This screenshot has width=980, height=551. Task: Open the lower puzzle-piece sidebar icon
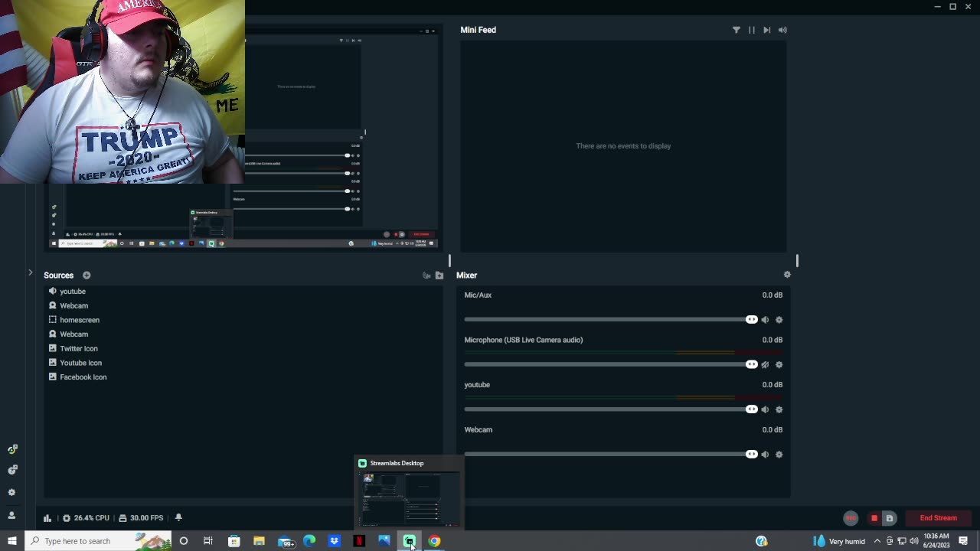pos(12,470)
